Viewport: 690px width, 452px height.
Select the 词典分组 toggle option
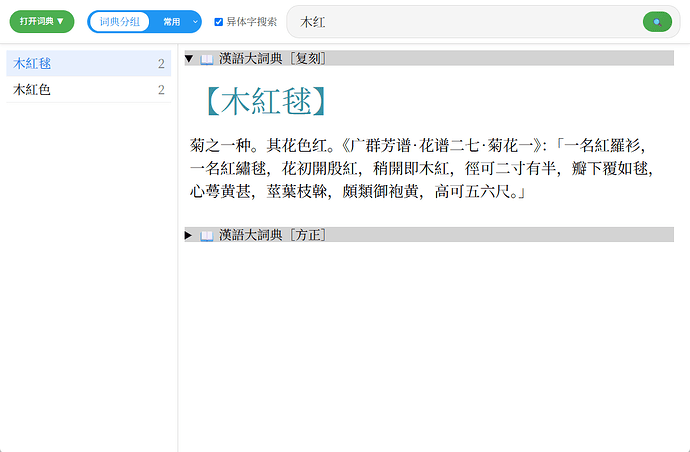click(x=119, y=22)
